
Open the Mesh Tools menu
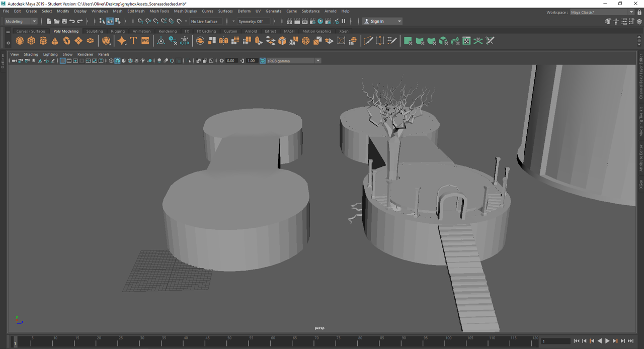pyautogui.click(x=159, y=11)
